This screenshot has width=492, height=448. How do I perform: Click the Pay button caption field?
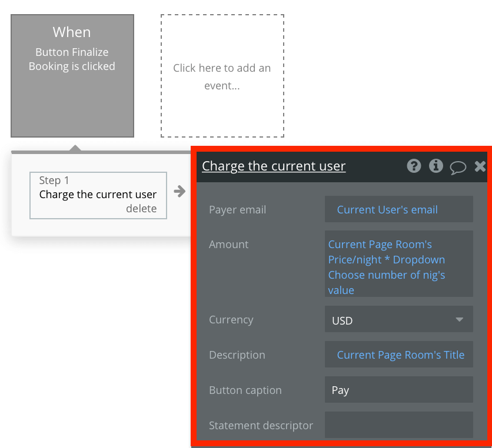pos(398,390)
